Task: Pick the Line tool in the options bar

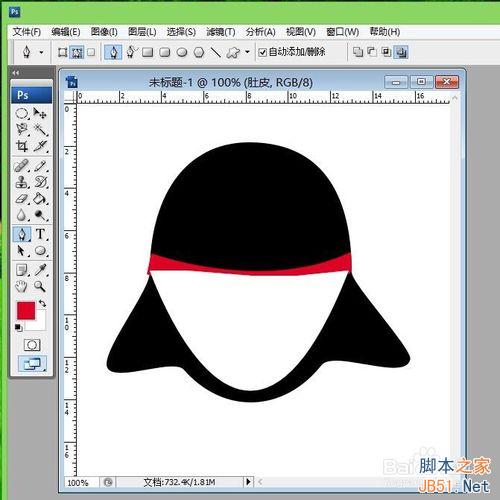Action: click(x=216, y=52)
